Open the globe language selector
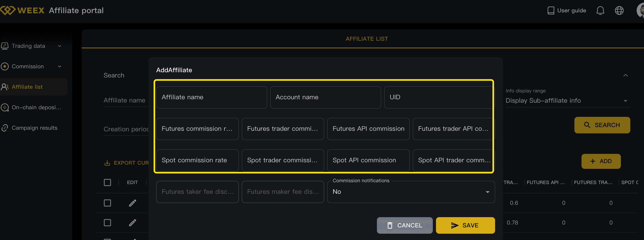This screenshot has height=240, width=644. coord(619,11)
